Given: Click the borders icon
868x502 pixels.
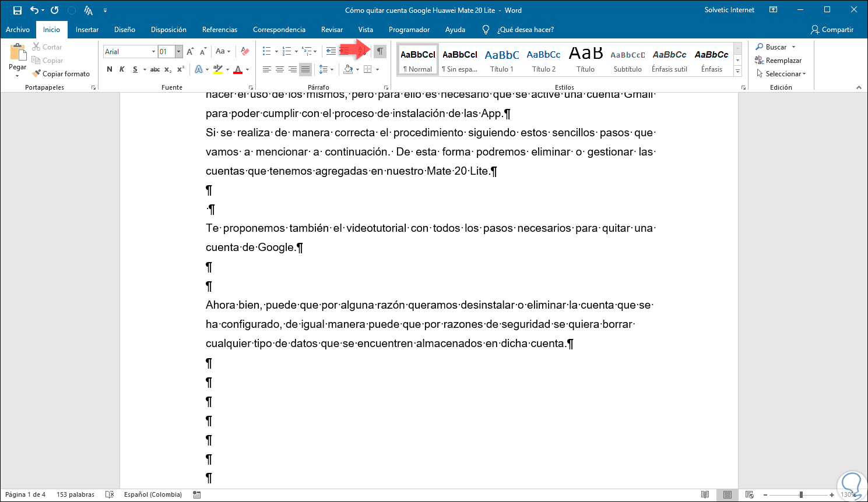Looking at the screenshot, I should [368, 69].
